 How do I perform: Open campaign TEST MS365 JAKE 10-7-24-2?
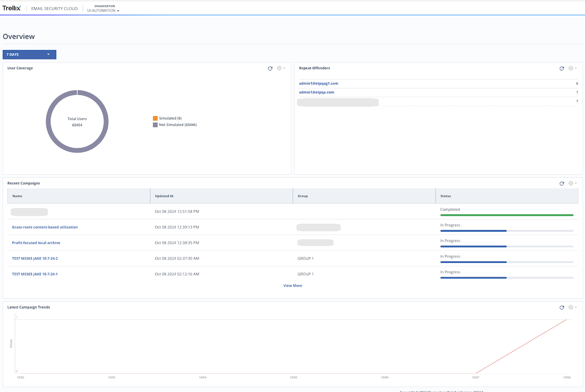[x=35, y=259]
